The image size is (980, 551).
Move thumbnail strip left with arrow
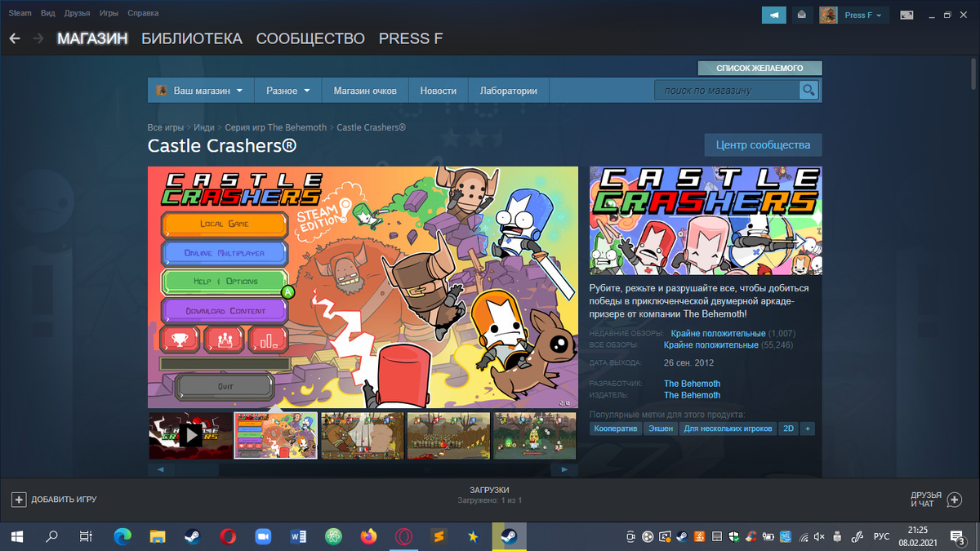click(159, 469)
